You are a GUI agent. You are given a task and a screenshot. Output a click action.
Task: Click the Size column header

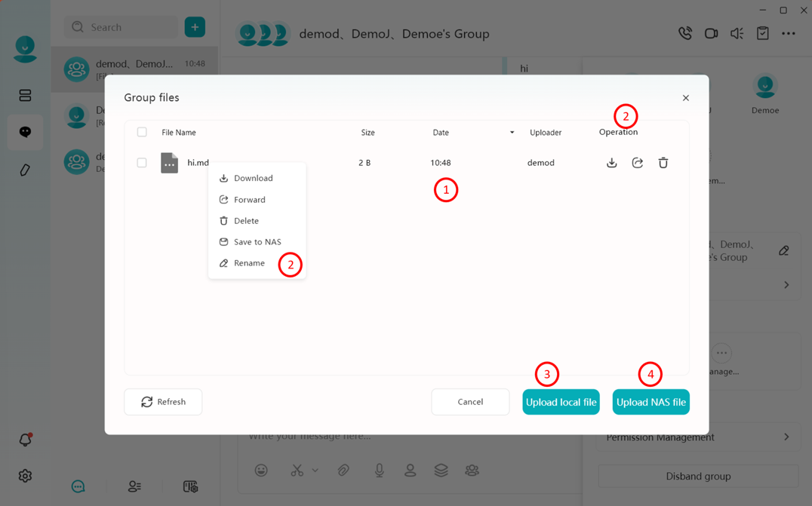pos(368,133)
